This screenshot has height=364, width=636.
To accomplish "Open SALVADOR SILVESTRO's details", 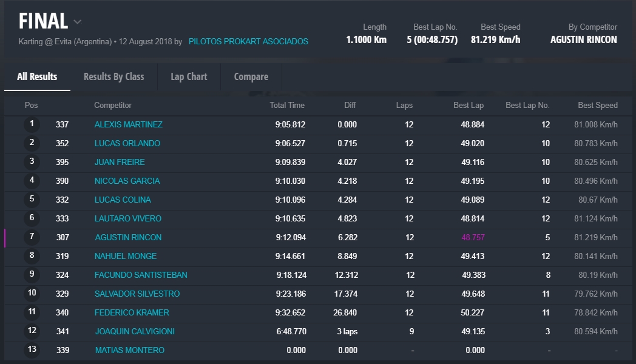I will [x=137, y=294].
